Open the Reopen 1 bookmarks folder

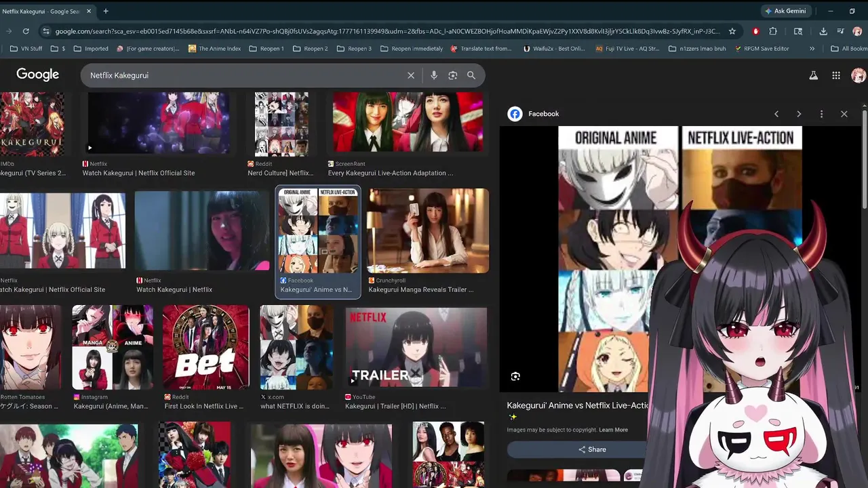tap(267, 49)
